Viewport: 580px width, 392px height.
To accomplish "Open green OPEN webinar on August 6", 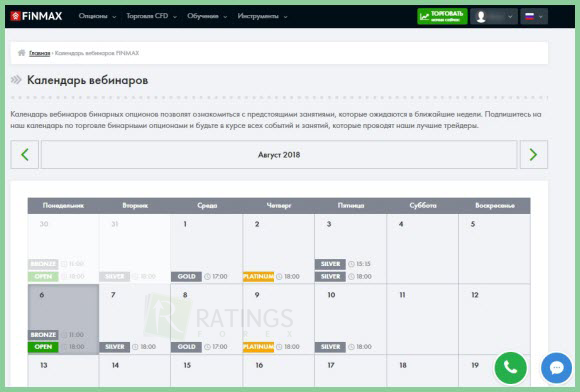I will point(43,347).
